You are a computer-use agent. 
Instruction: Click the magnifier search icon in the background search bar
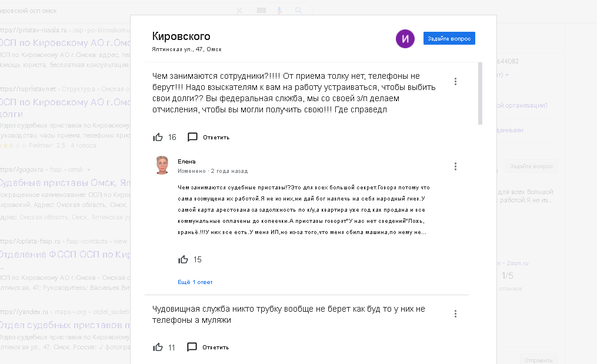pyautogui.click(x=299, y=11)
